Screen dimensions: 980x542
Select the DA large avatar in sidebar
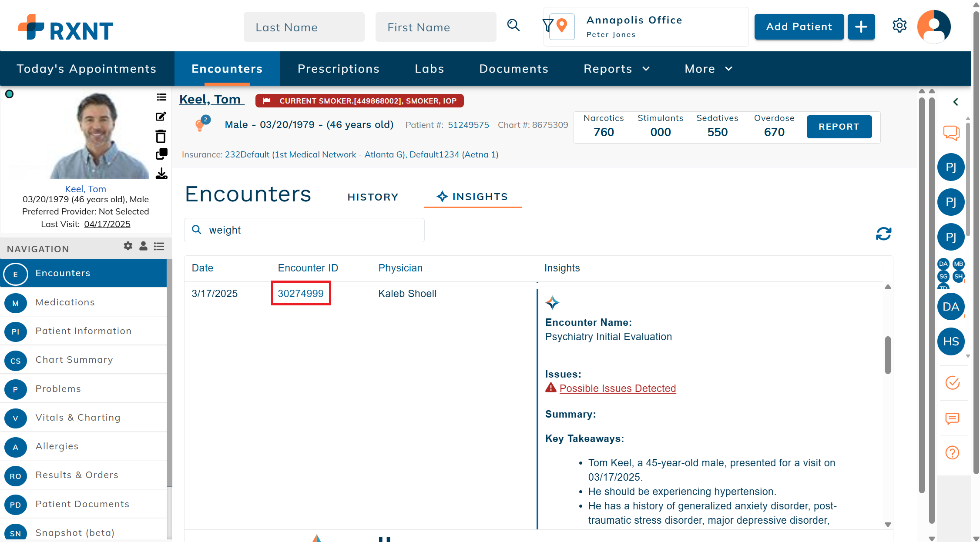[951, 307]
